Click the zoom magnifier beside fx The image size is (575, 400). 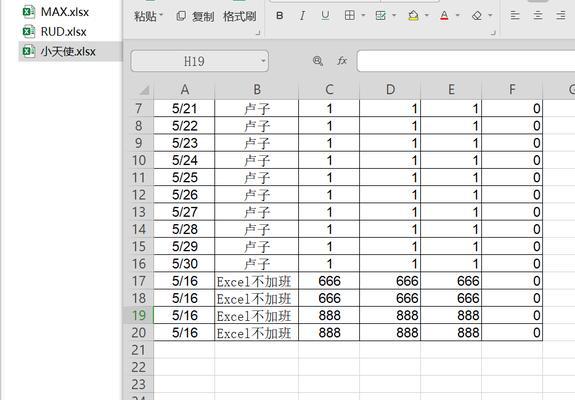coord(318,61)
